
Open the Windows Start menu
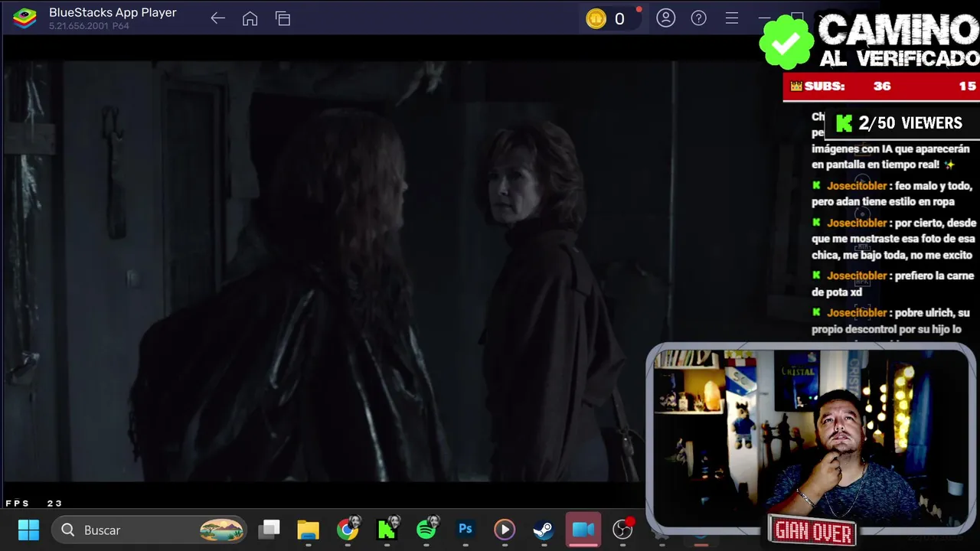click(x=28, y=530)
